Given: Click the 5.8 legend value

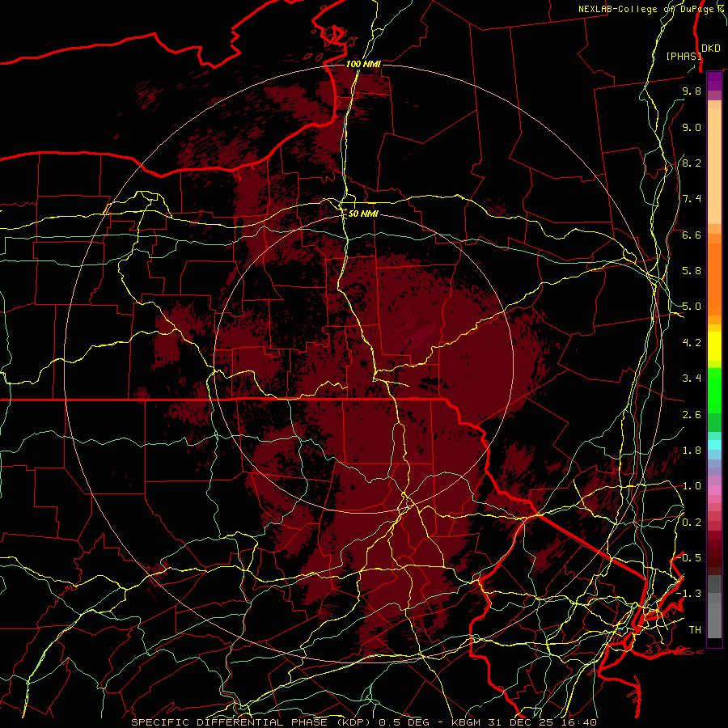Looking at the screenshot, I should (x=692, y=271).
